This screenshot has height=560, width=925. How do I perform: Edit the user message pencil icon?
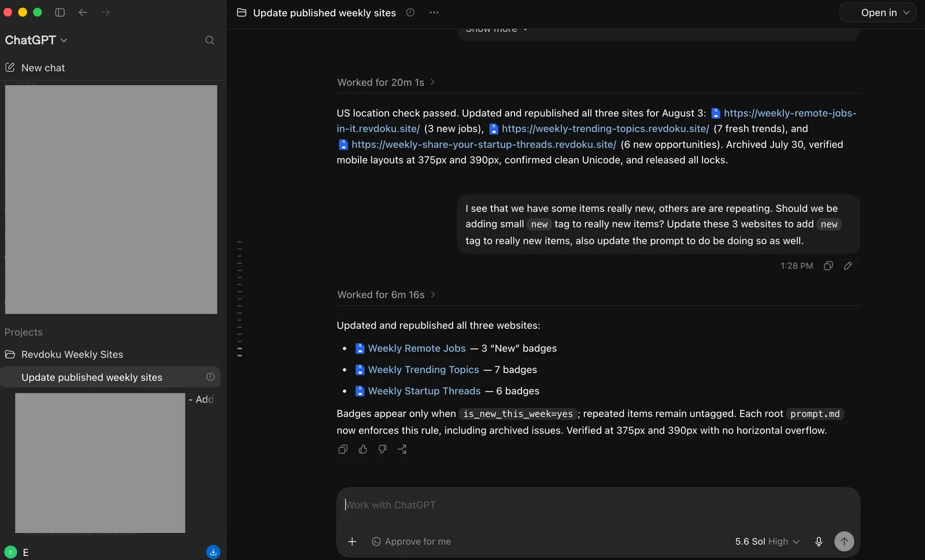point(848,266)
